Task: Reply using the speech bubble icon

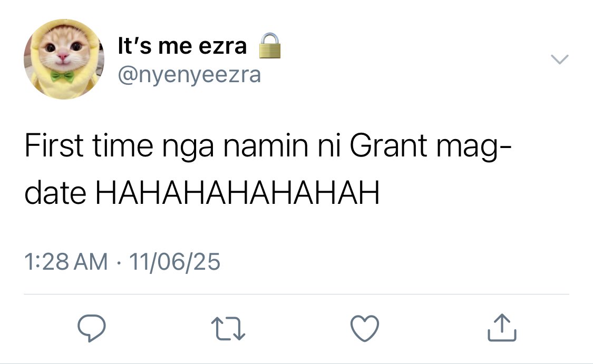Action: tap(92, 328)
